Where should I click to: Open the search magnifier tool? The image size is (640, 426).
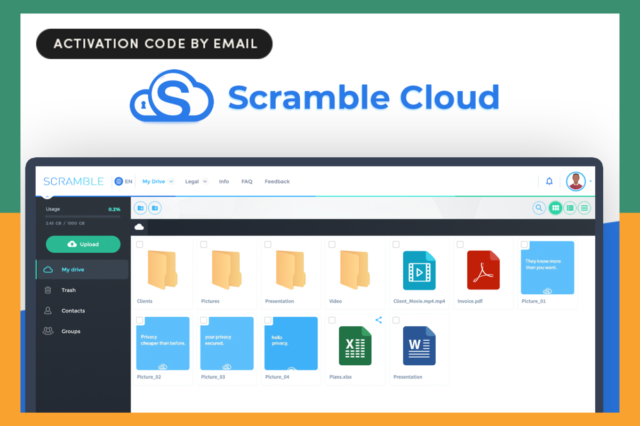(539, 208)
